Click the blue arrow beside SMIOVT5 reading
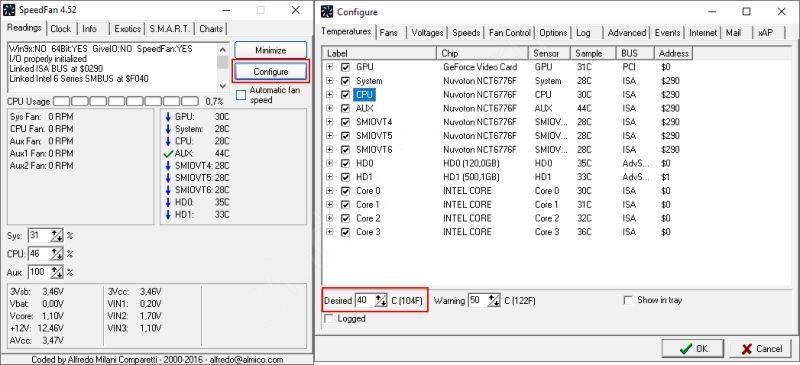The height and width of the screenshot is (365, 800). click(x=168, y=178)
